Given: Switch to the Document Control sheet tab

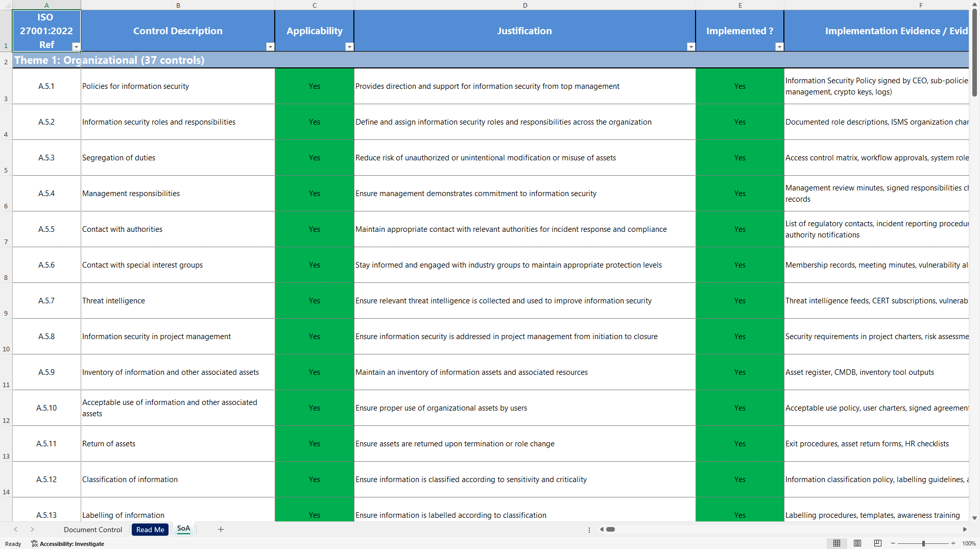Looking at the screenshot, I should tap(93, 530).
